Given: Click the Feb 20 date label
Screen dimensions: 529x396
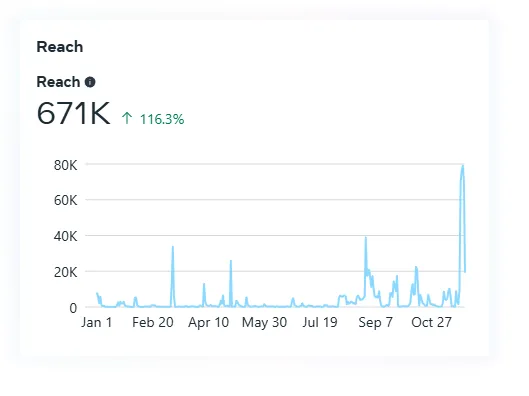Looking at the screenshot, I should (x=153, y=322).
